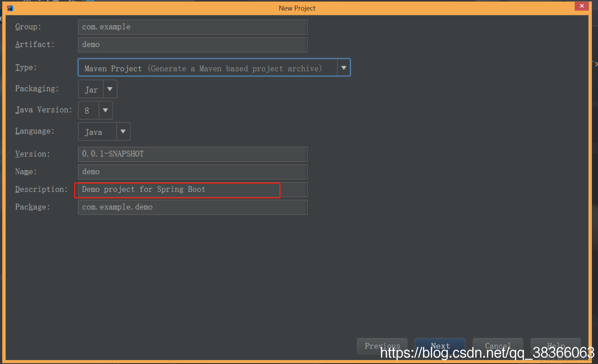Click the Packaging label
The image size is (598, 364).
37,89
